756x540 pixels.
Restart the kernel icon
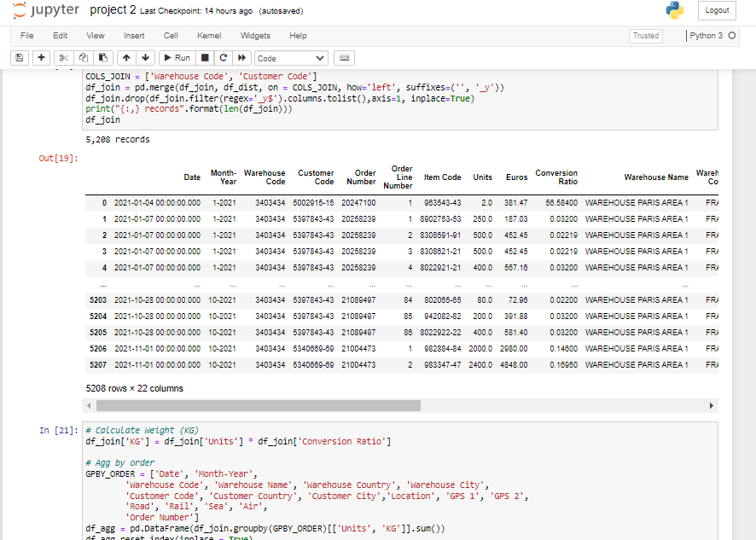point(224,58)
